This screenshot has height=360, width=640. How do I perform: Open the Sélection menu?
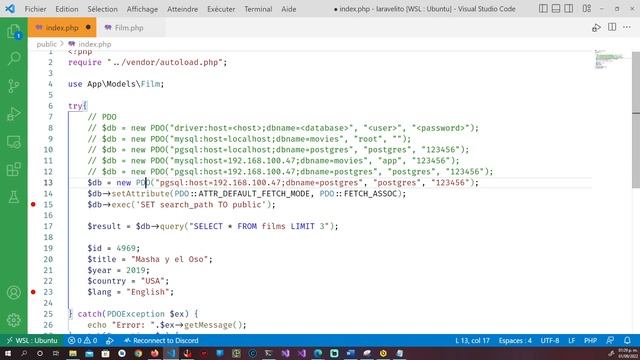click(x=102, y=9)
